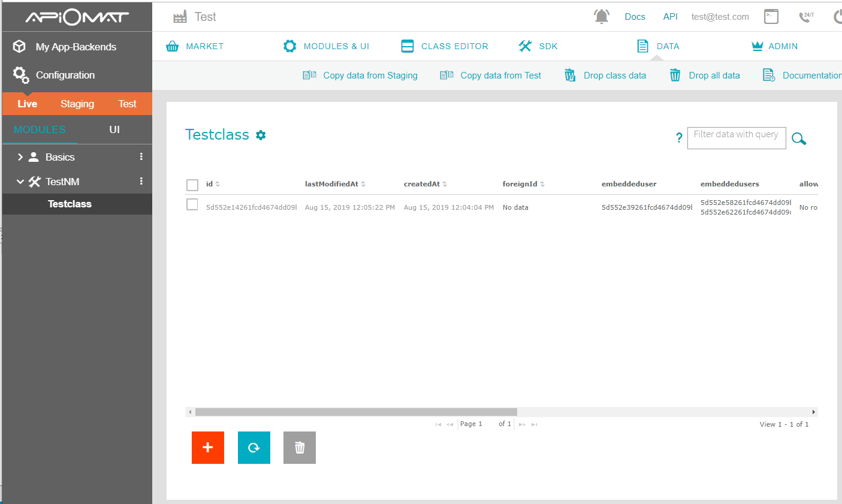Click Drop class data text

(615, 76)
